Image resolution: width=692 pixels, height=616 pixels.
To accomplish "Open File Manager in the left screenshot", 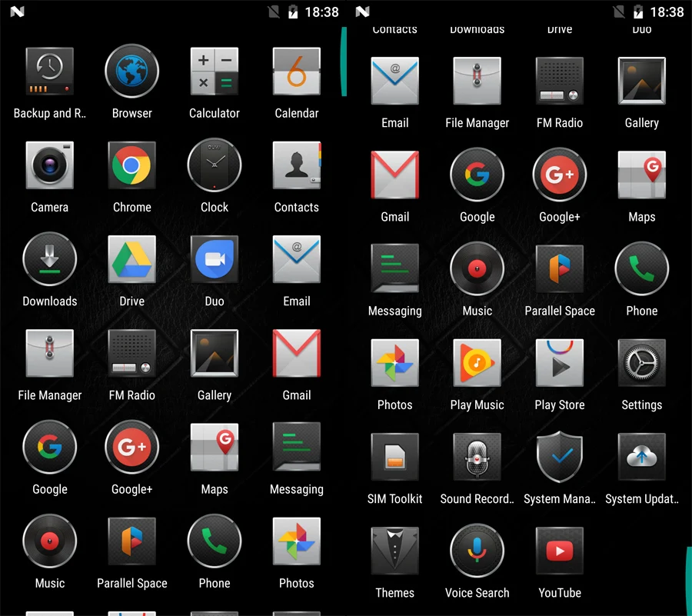I will [49, 353].
